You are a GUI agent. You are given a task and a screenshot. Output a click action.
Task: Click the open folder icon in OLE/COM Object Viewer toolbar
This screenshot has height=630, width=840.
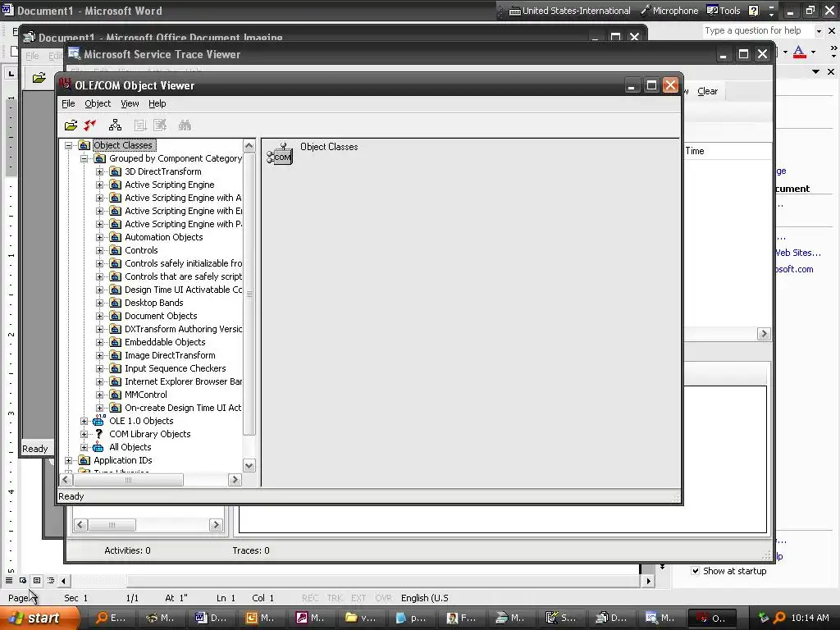[71, 126]
